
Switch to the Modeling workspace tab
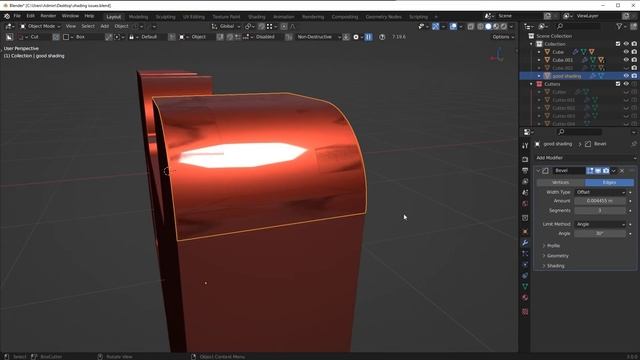coord(138,17)
